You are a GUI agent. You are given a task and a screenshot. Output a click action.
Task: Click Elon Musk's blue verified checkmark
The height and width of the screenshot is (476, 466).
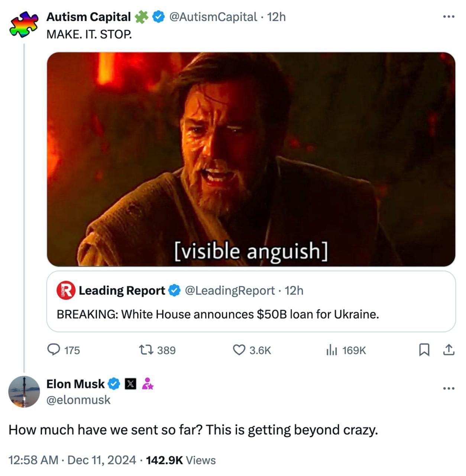[x=114, y=384]
